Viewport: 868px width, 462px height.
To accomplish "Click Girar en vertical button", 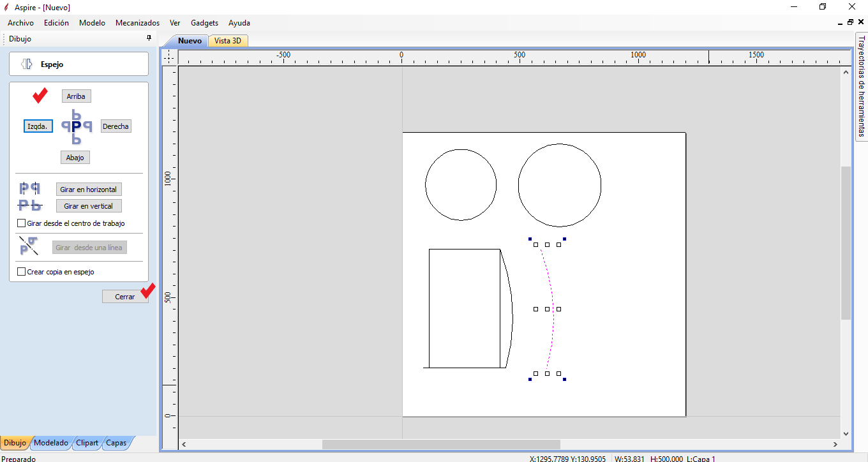I will click(x=89, y=206).
